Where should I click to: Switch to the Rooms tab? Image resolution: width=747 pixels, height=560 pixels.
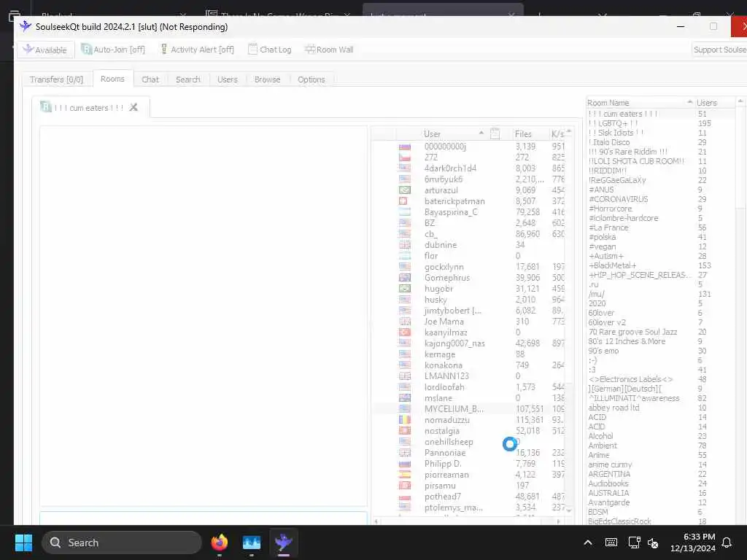click(112, 79)
